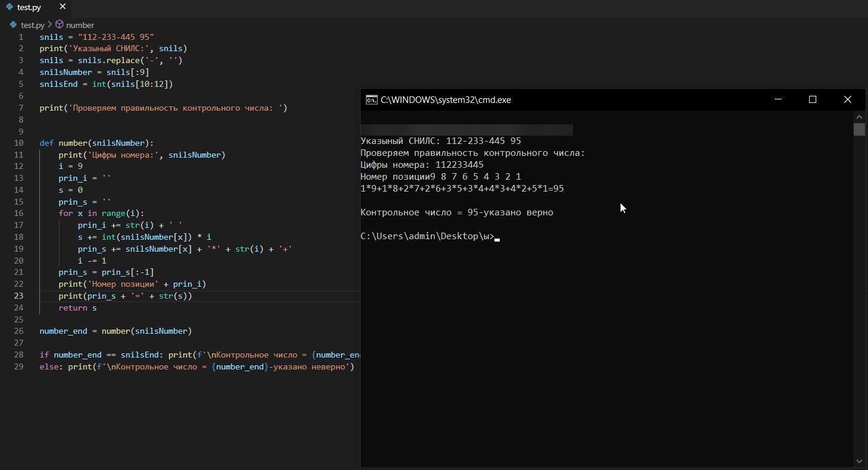
Task: Click the cmd.exe title bar text
Action: [446, 100]
